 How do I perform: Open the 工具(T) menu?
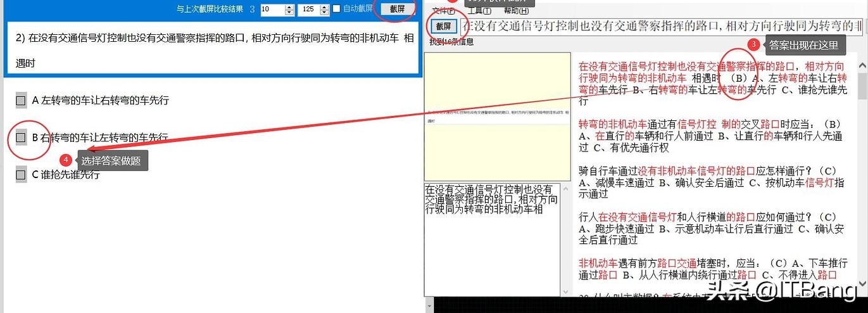pyautogui.click(x=480, y=11)
